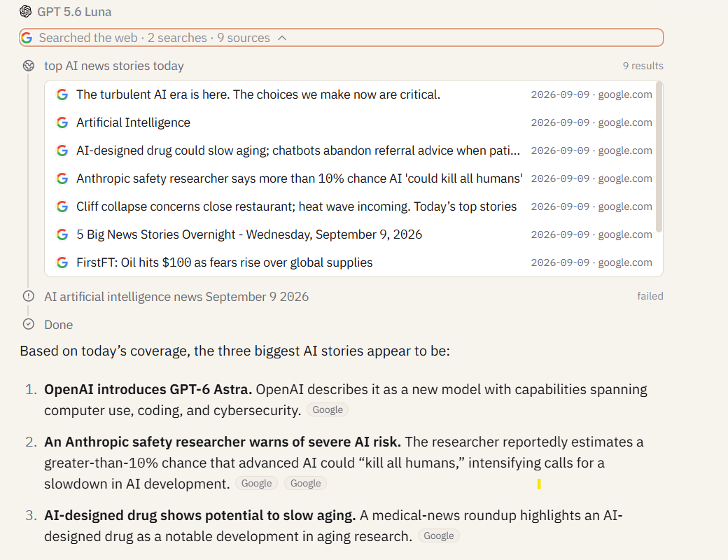Click Google favicon beside Anthropic safety result
Viewport: 728px width, 560px height.
[x=62, y=178]
